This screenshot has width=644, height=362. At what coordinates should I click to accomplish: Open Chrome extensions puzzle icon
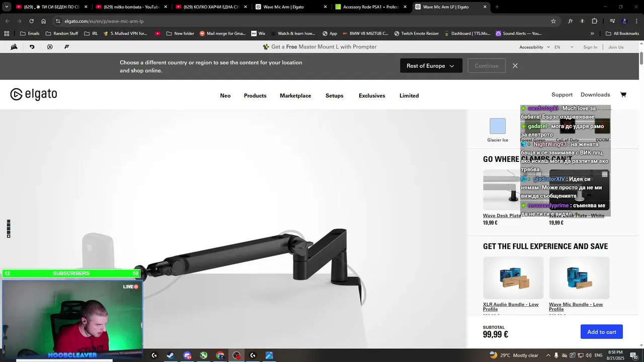tap(594, 21)
